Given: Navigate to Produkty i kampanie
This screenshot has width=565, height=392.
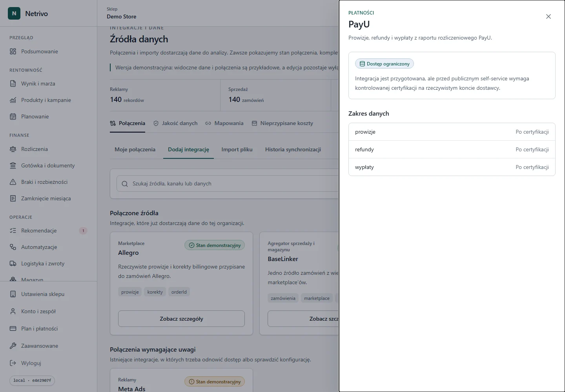Looking at the screenshot, I should pyautogui.click(x=48, y=100).
